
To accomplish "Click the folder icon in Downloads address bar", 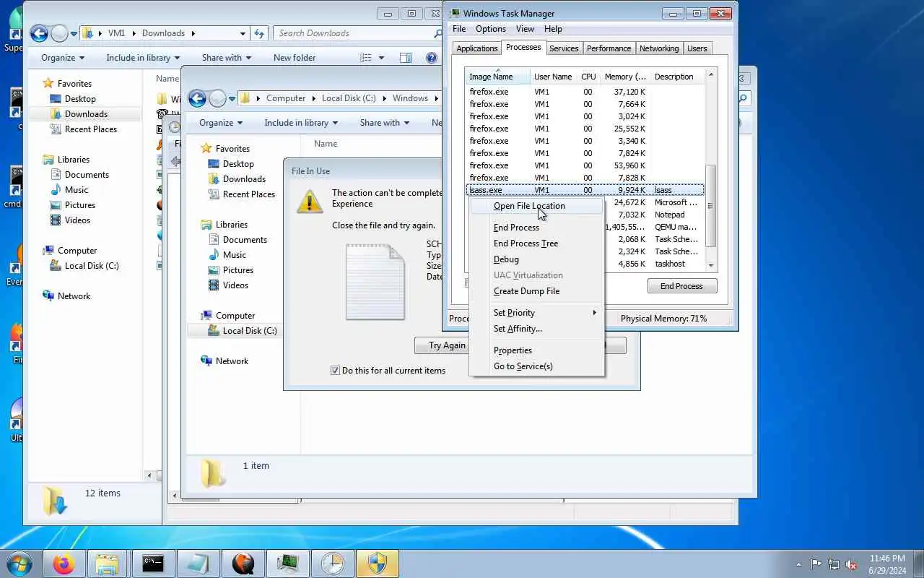I will (87, 33).
